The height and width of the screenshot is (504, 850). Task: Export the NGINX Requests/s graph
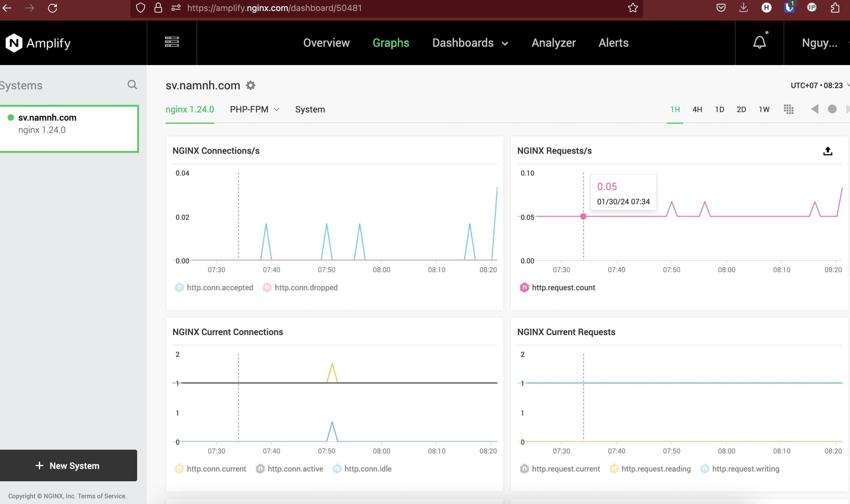(827, 151)
